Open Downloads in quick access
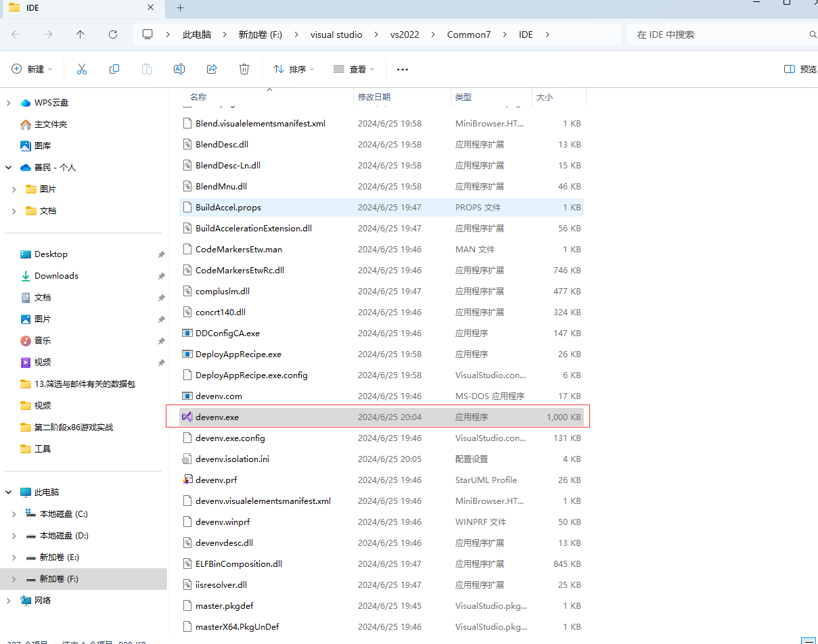The height and width of the screenshot is (644, 818). pyautogui.click(x=49, y=276)
